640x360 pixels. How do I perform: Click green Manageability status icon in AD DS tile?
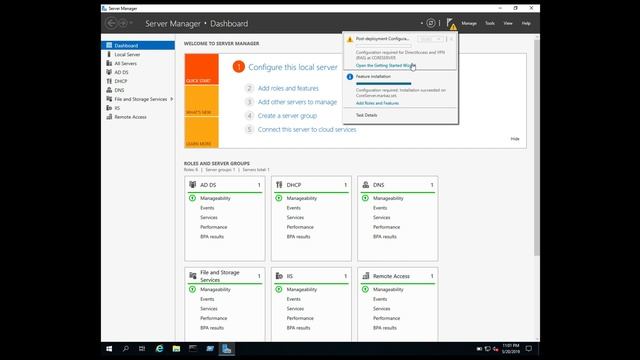click(x=192, y=198)
